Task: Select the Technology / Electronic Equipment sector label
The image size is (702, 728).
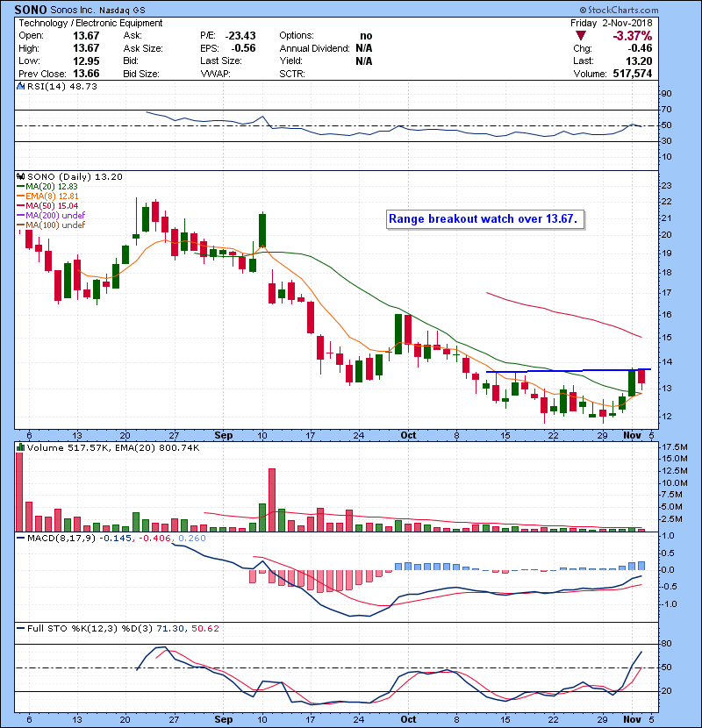Action: (90, 23)
